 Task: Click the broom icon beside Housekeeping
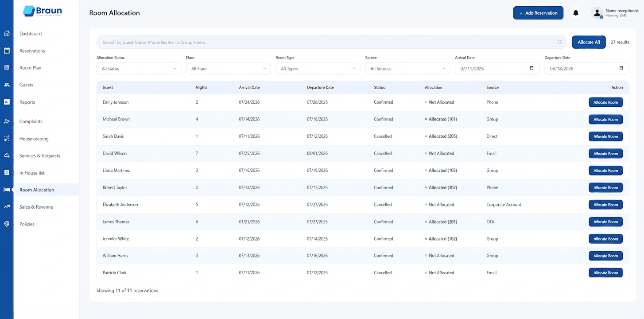(x=7, y=138)
